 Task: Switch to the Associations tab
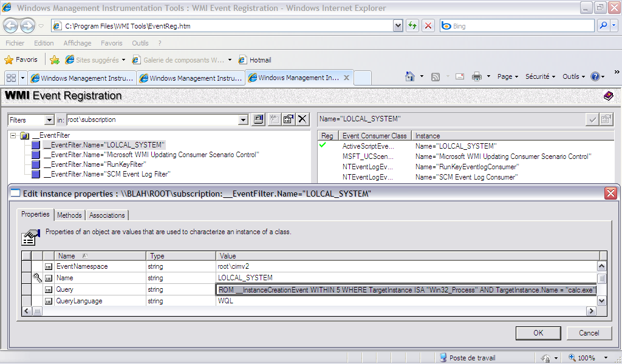(x=107, y=215)
